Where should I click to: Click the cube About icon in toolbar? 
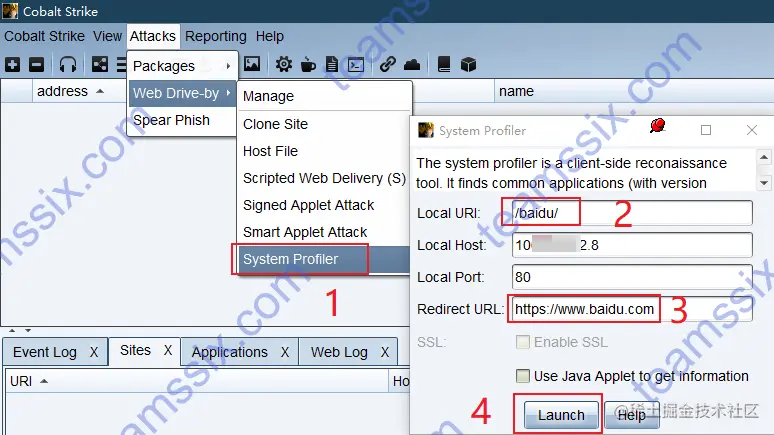(x=468, y=64)
